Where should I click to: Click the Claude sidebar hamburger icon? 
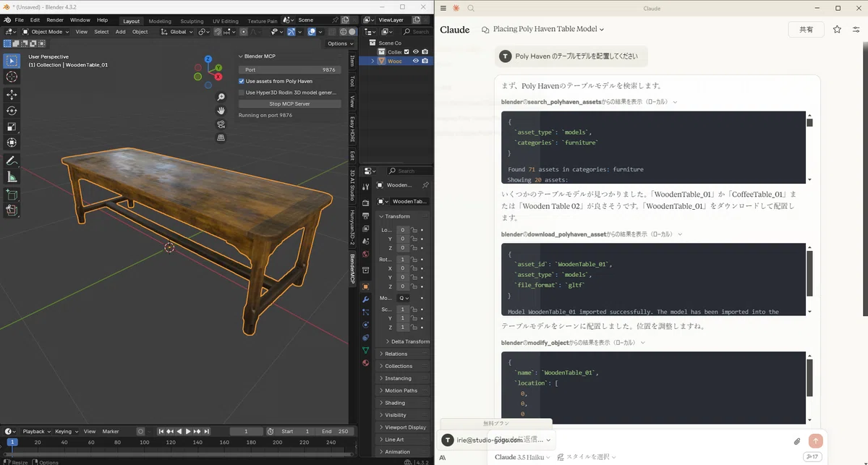pyautogui.click(x=443, y=8)
